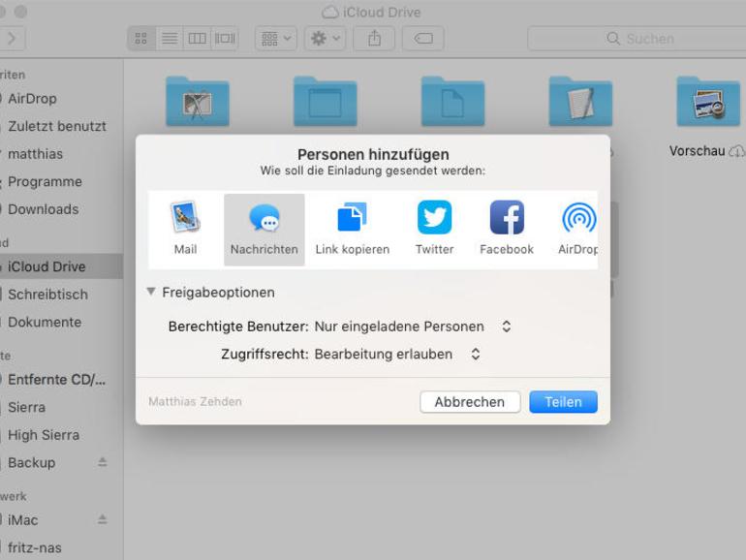Screen dimensions: 746x560
Task: Share the invitation via Twitter
Action: tap(434, 230)
